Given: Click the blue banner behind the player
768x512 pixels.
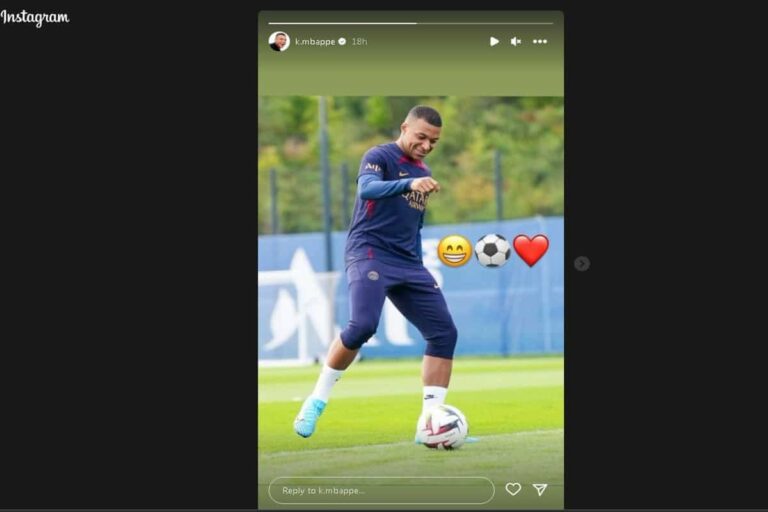Looking at the screenshot, I should (x=411, y=289).
